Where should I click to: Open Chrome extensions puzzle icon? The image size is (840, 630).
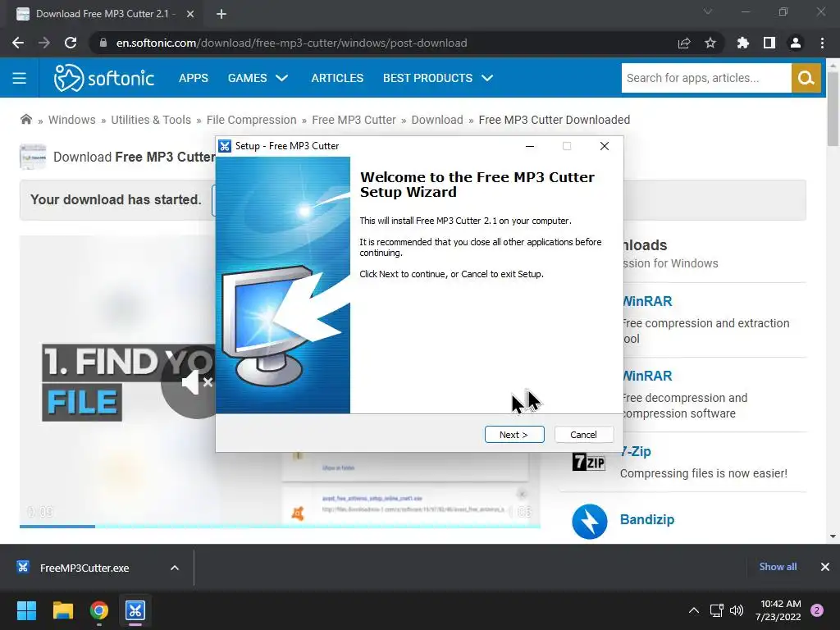tap(743, 43)
